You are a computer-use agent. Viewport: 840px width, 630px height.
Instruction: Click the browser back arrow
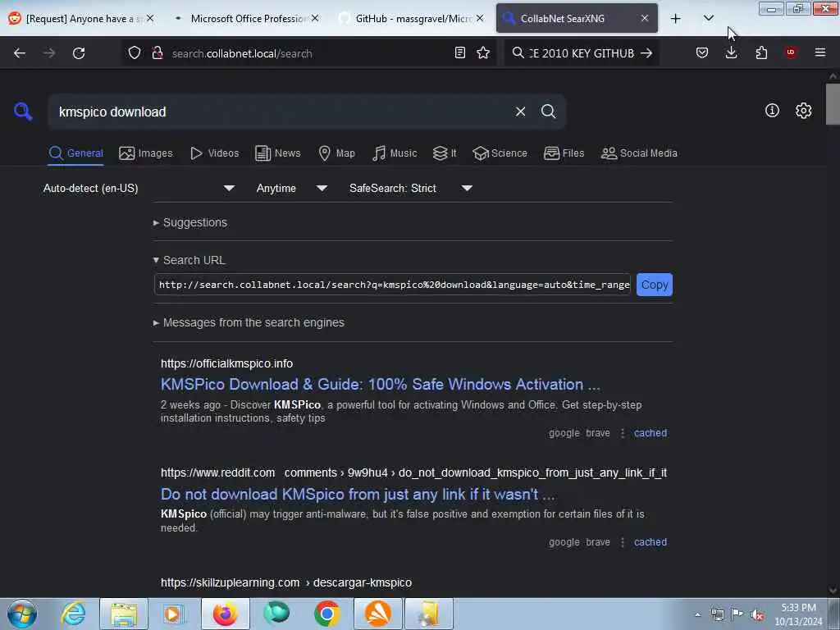(x=20, y=53)
